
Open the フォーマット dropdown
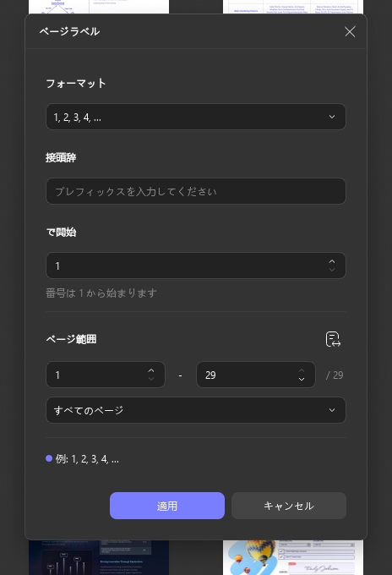pyautogui.click(x=196, y=117)
